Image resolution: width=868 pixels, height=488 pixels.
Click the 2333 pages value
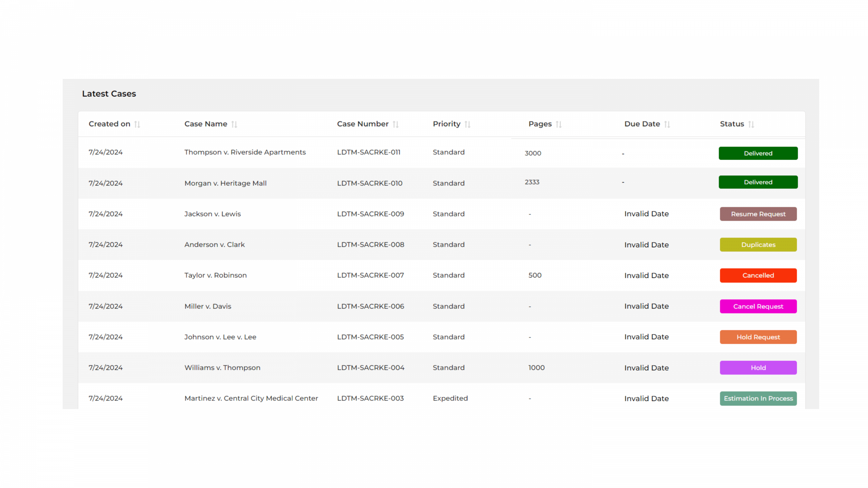pos(532,182)
